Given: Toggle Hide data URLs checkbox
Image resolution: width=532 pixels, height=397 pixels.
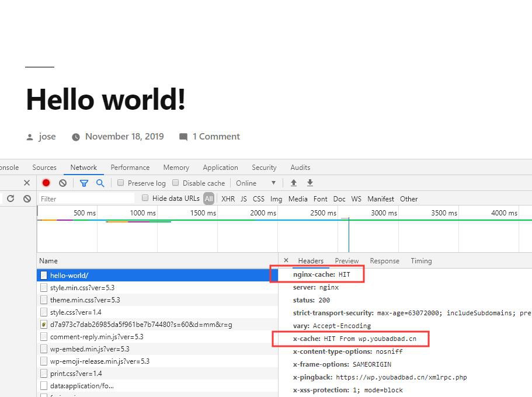Looking at the screenshot, I should 145,198.
